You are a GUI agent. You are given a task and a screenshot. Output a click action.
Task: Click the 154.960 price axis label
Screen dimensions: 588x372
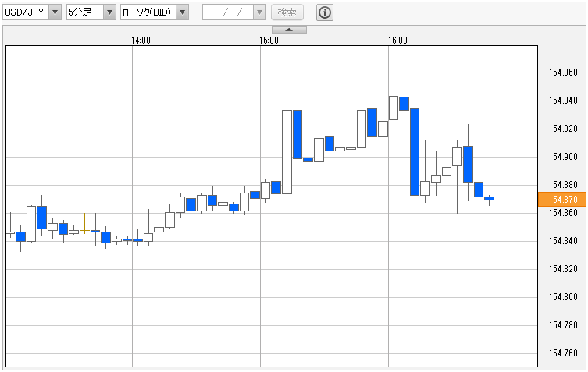point(563,73)
